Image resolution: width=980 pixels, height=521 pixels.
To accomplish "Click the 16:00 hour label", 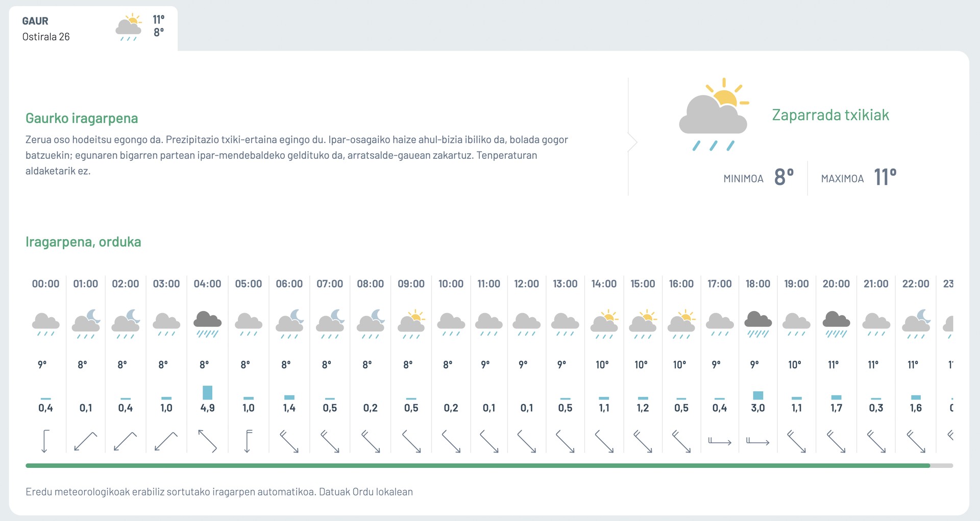I will coord(681,283).
